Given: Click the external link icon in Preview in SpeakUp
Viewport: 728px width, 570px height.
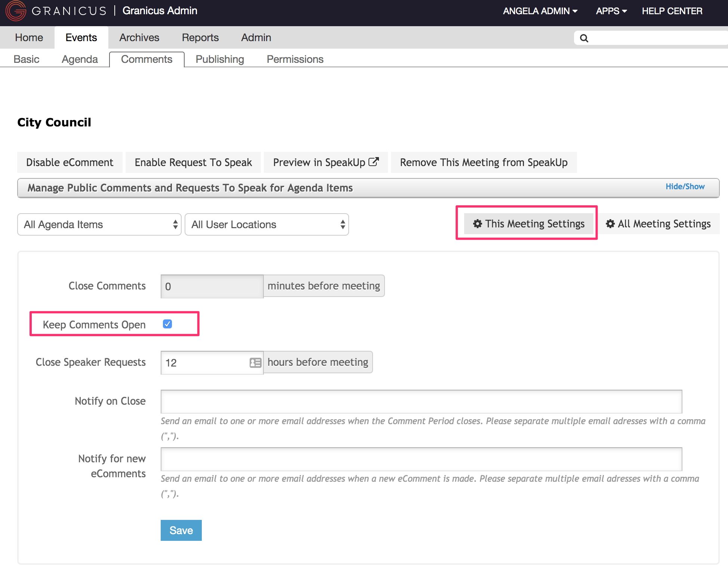Looking at the screenshot, I should click(x=374, y=162).
